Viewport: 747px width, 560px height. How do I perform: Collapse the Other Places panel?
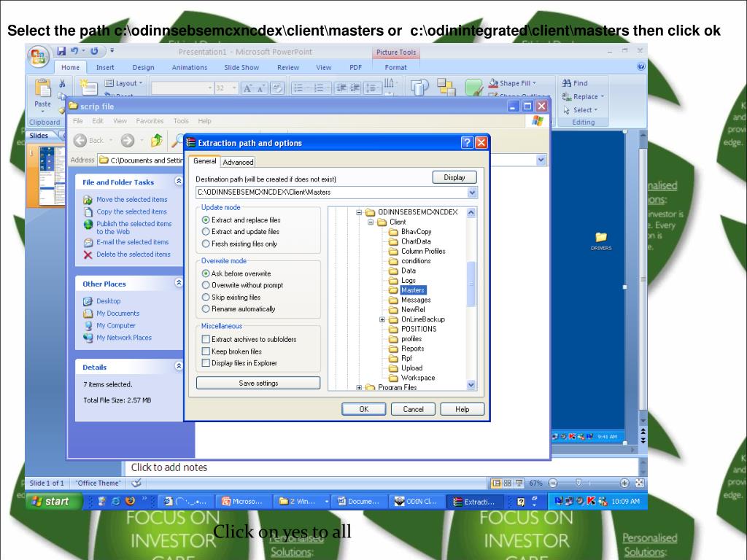pos(179,283)
